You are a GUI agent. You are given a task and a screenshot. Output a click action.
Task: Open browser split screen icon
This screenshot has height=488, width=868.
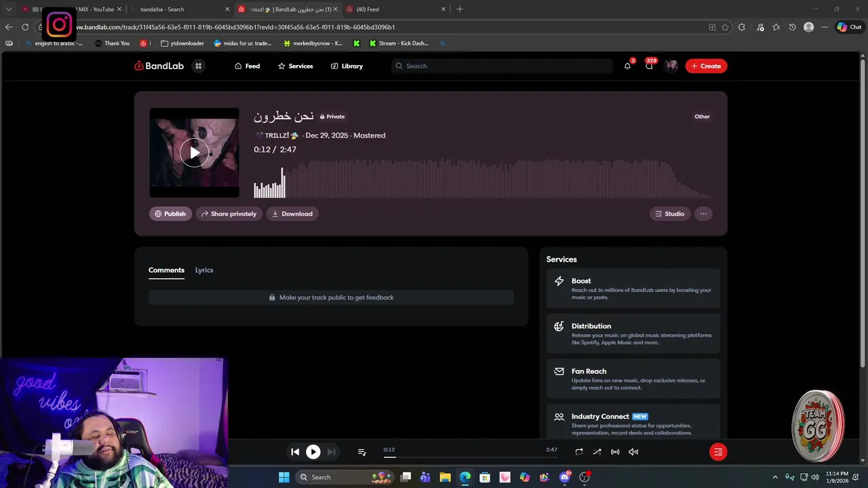point(712,27)
